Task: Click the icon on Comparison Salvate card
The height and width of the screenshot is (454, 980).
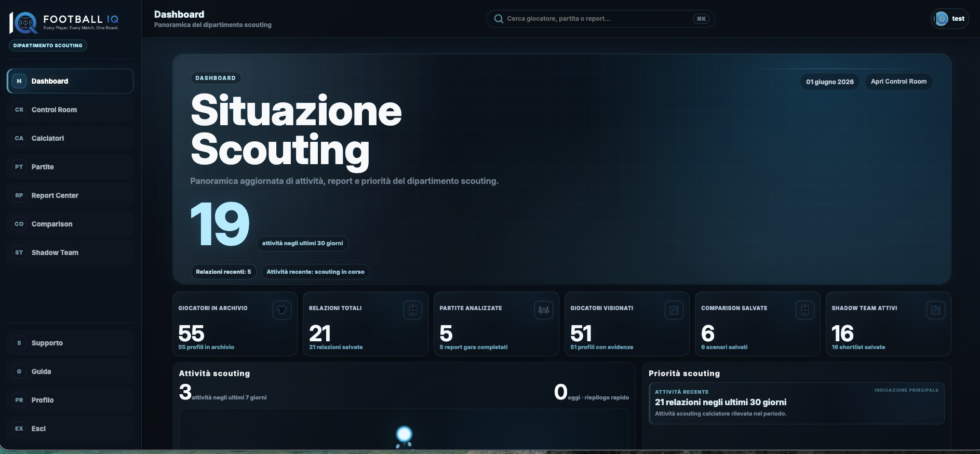Action: [805, 310]
